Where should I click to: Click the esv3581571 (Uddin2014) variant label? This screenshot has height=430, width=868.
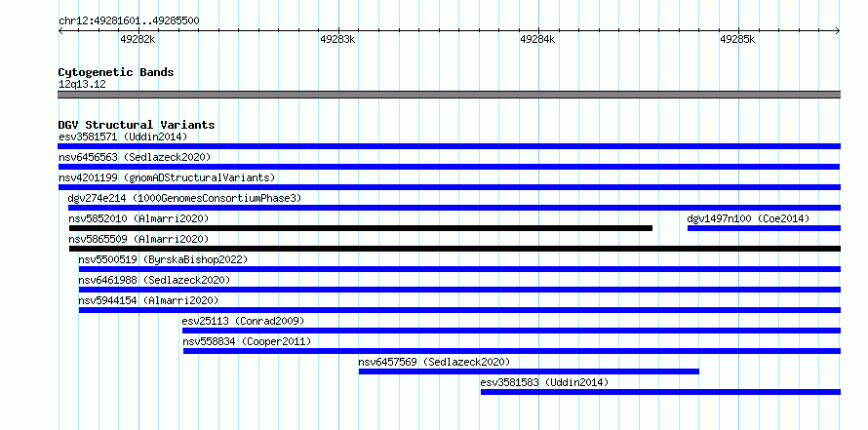[123, 137]
